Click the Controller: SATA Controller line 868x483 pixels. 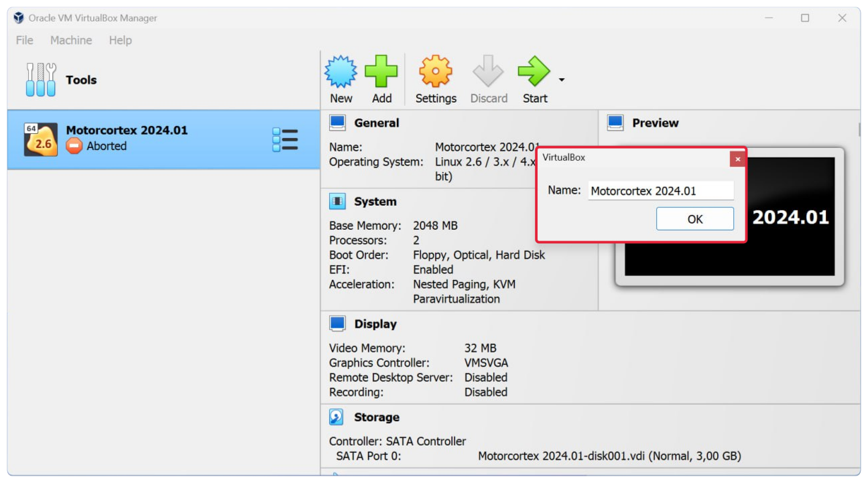[x=397, y=441]
